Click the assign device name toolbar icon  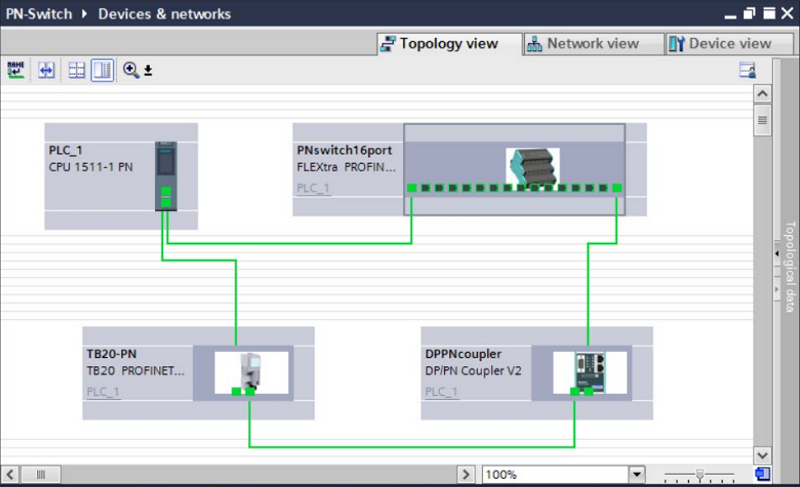(x=16, y=70)
